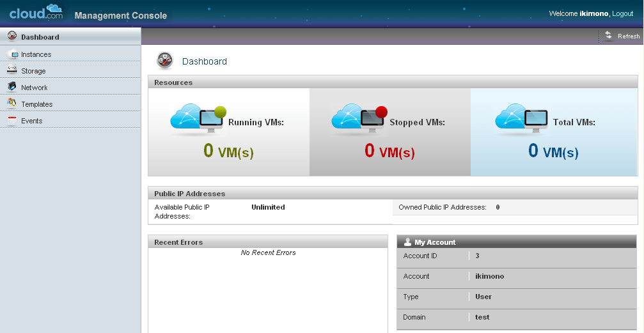Click the Available Public IP Addresses label

tap(182, 212)
